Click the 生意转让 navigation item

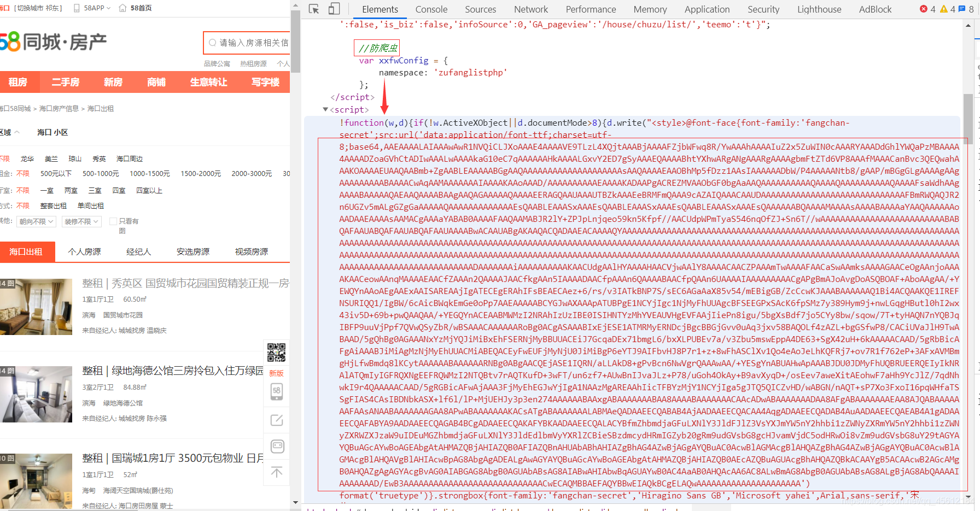[x=209, y=82]
